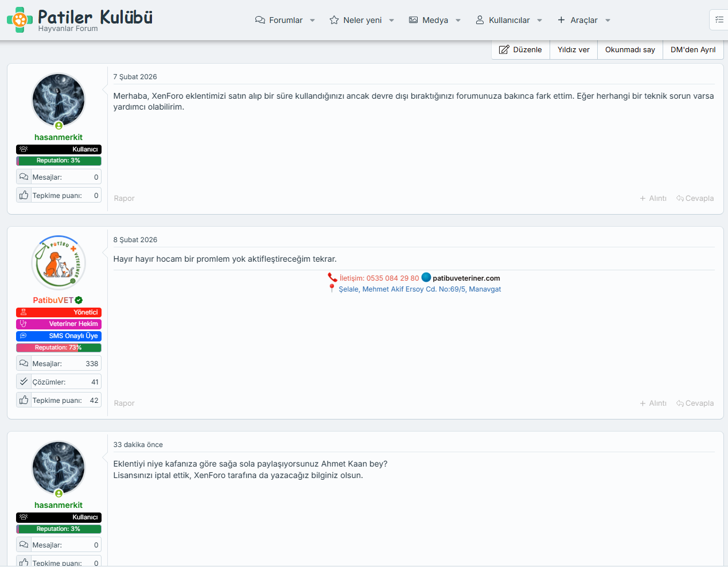
Task: Click Cevapla in 7 Şubat post
Action: click(695, 198)
